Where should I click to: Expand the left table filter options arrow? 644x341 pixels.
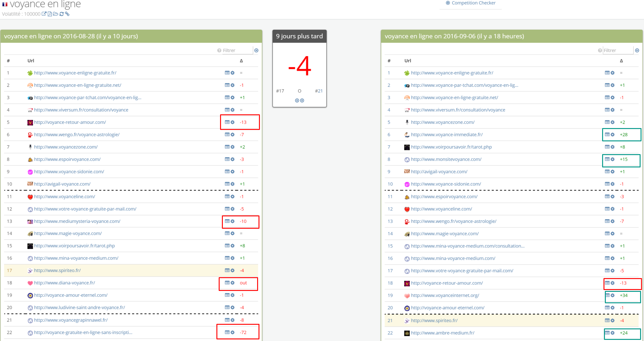[x=256, y=50]
